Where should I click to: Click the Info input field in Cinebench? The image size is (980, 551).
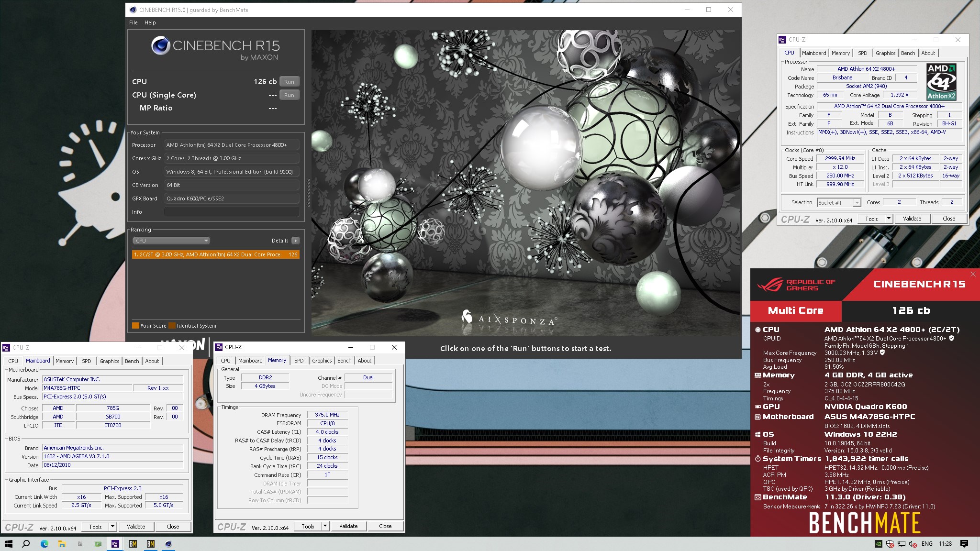point(232,212)
